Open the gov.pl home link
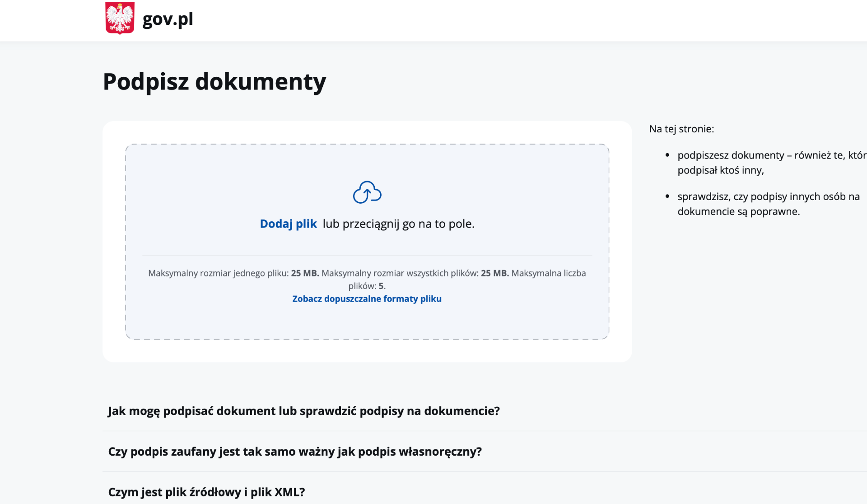Image resolution: width=867 pixels, height=504 pixels. (x=168, y=19)
